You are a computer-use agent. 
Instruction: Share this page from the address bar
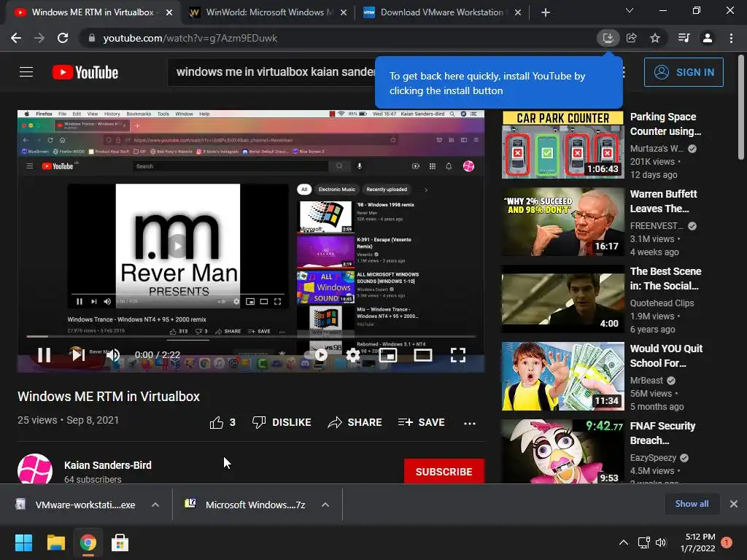[x=632, y=38]
